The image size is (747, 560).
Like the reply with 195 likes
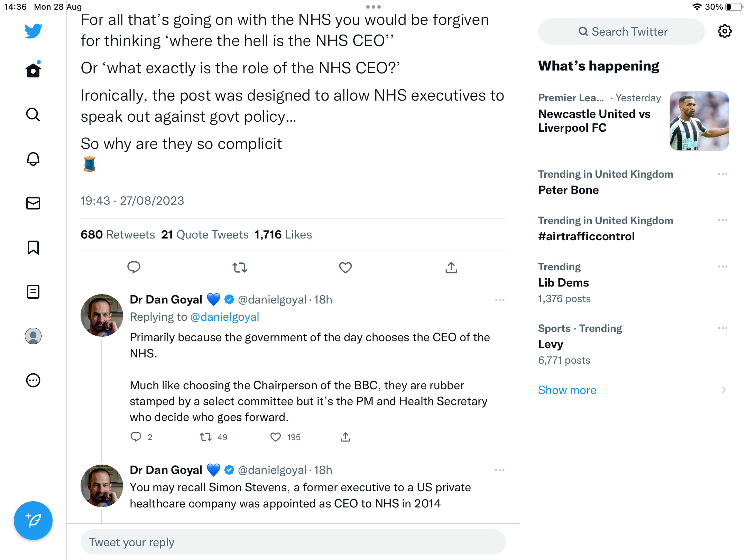coord(276,437)
